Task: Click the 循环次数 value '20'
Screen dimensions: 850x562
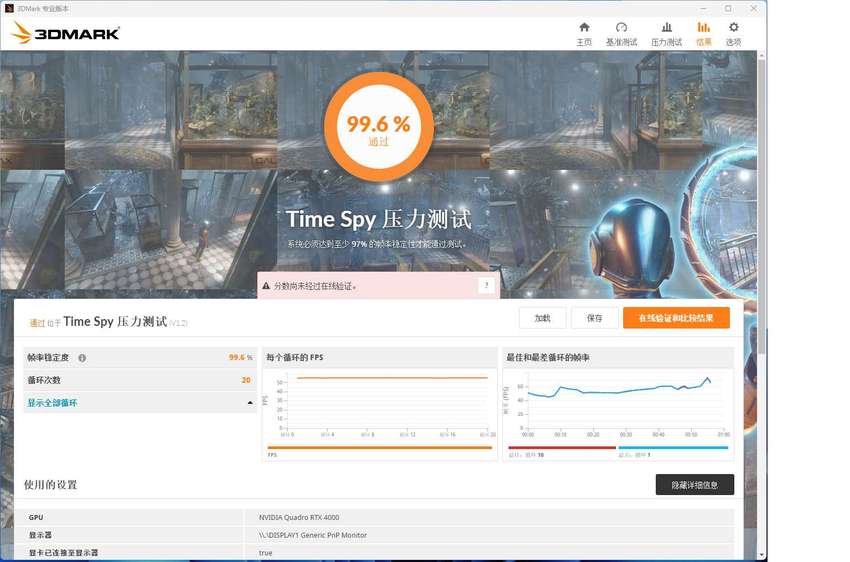Action: [x=246, y=380]
